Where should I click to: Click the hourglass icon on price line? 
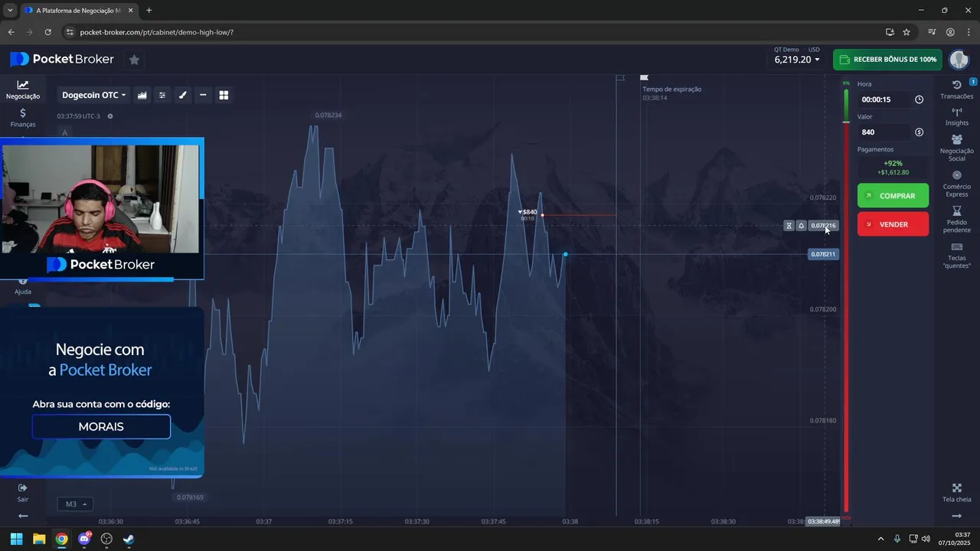(789, 226)
